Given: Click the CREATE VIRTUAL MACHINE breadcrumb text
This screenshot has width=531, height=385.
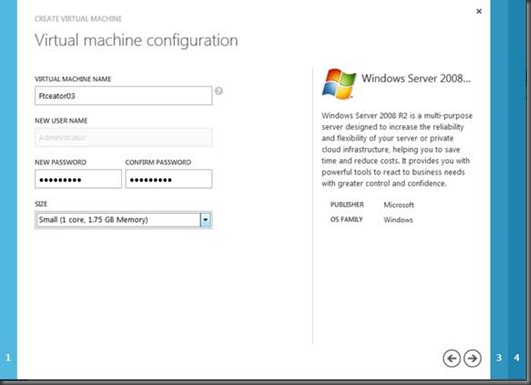Looking at the screenshot, I should pos(78,19).
